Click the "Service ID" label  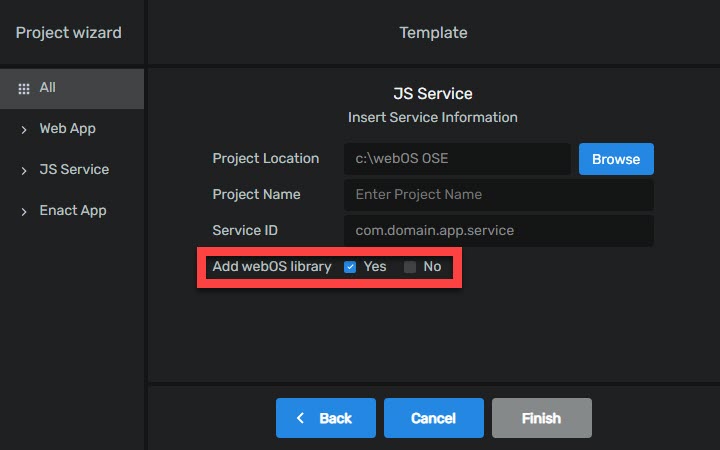tap(245, 230)
